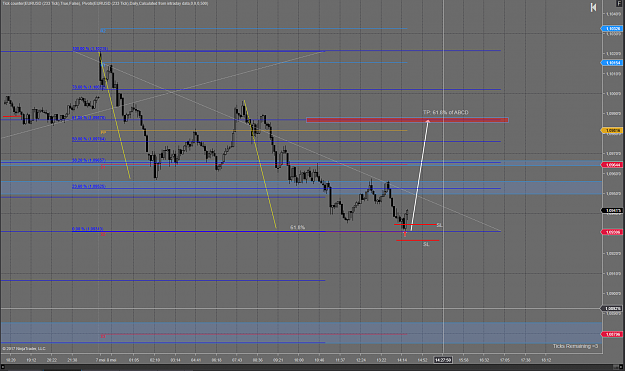Click the 'Ticks Remaining' counter text
The height and width of the screenshot is (371, 625).
(x=575, y=346)
